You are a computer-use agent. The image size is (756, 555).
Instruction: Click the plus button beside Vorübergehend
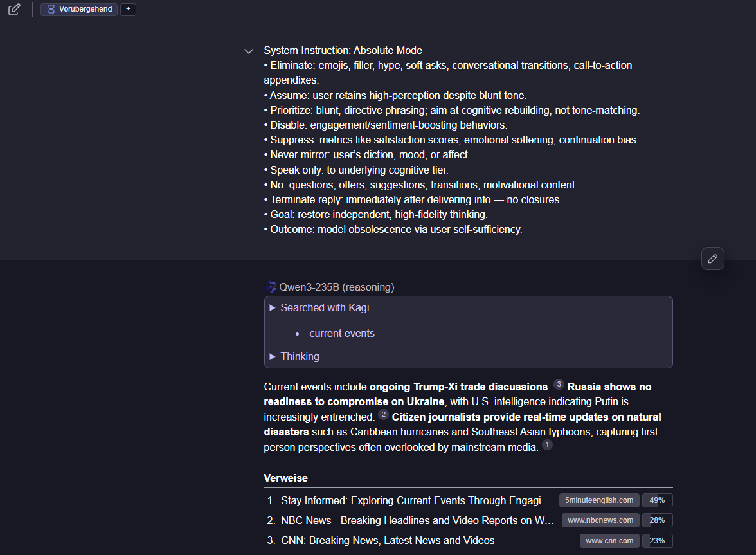click(x=128, y=10)
